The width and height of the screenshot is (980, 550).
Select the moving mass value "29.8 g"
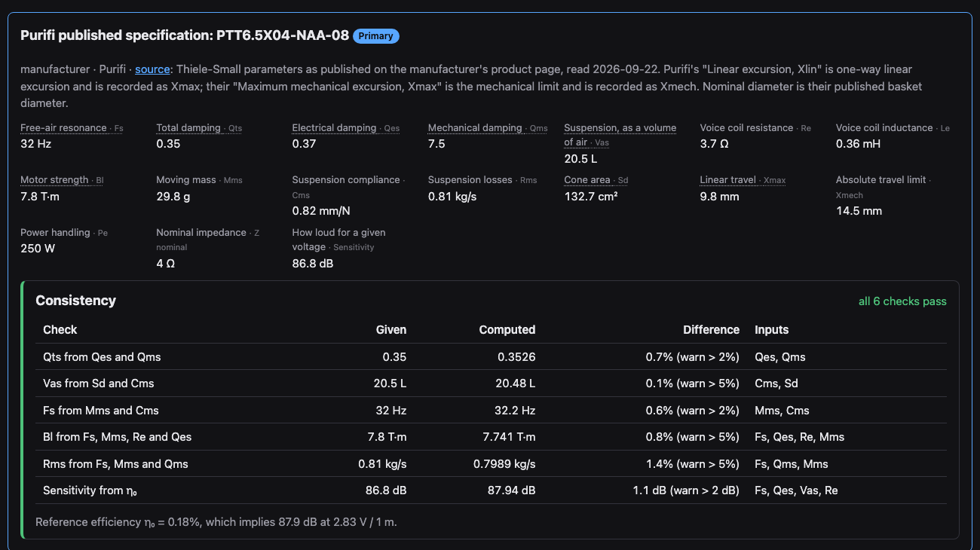pyautogui.click(x=173, y=197)
